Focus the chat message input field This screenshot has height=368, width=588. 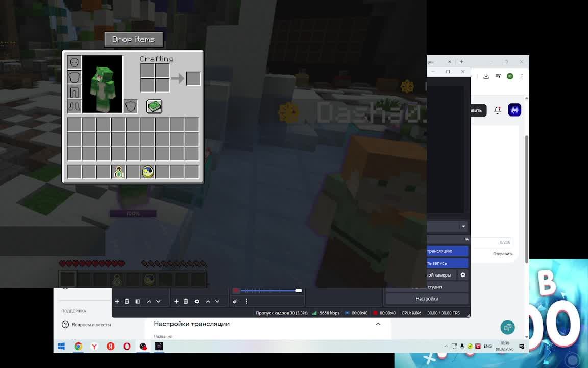[x=492, y=243]
